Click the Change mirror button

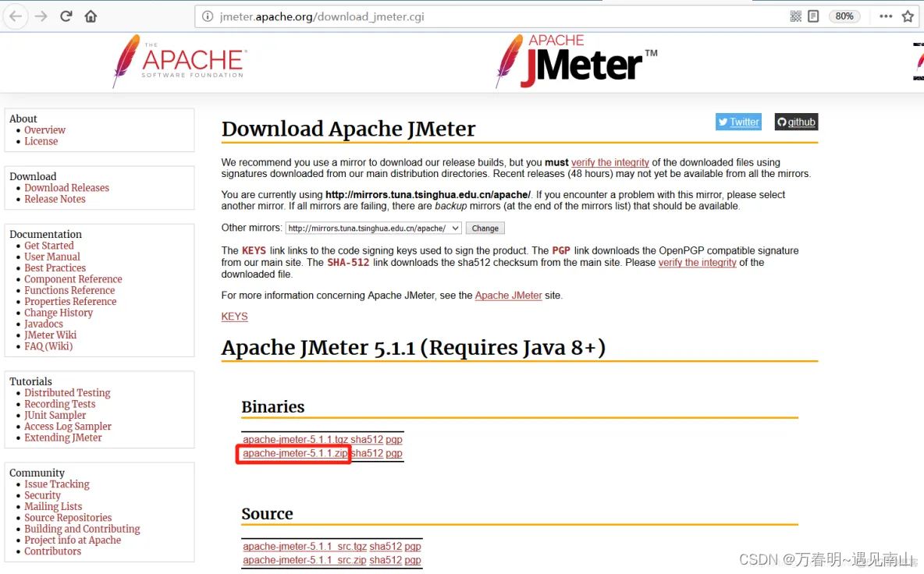click(x=485, y=229)
